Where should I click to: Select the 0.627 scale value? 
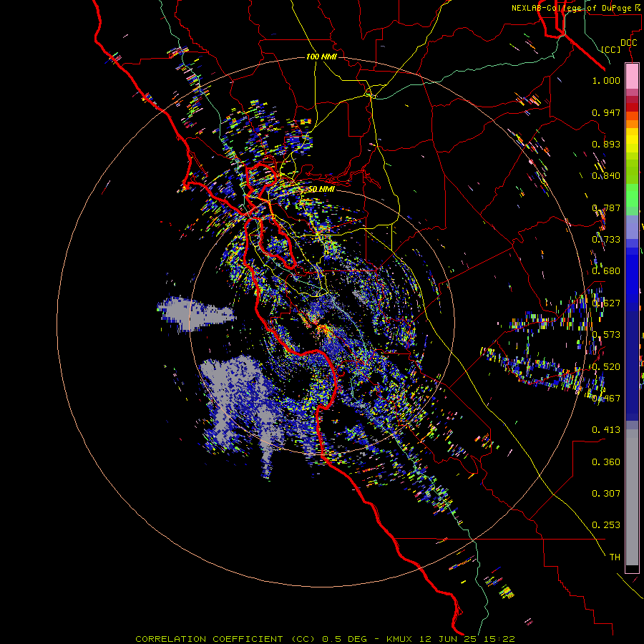[x=606, y=303]
